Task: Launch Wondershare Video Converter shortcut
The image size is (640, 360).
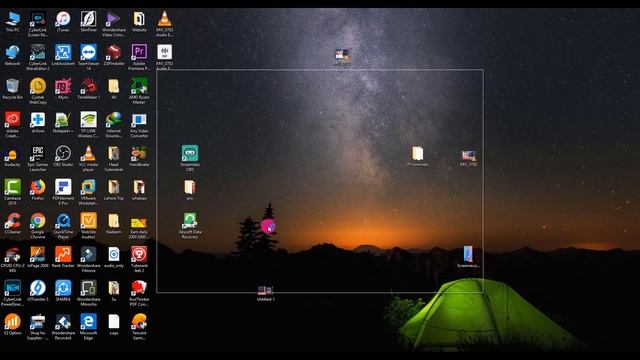Action: point(113,24)
